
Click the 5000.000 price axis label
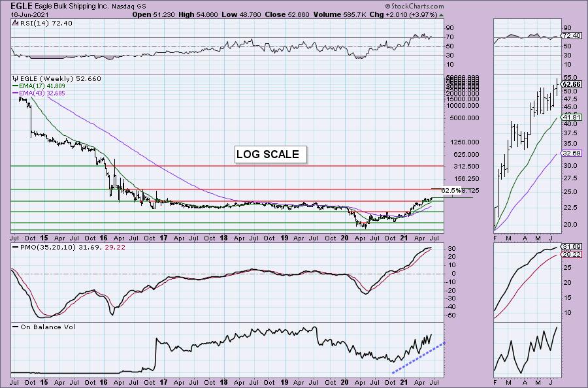(x=463, y=118)
